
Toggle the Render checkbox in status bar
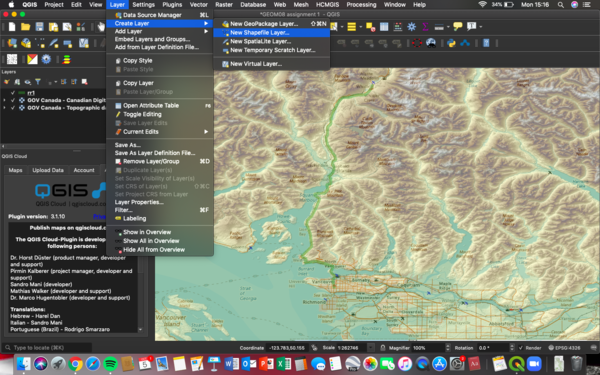[x=520, y=348]
